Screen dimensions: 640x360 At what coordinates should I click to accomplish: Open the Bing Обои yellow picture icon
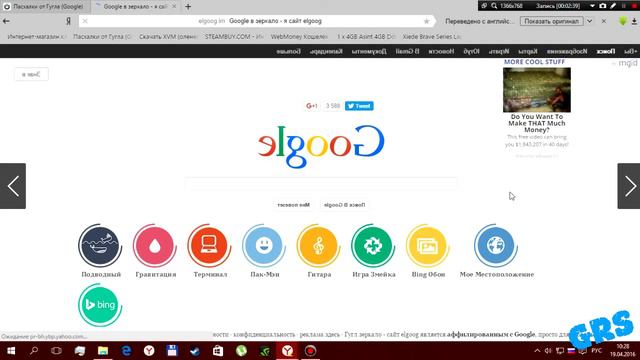(x=427, y=246)
